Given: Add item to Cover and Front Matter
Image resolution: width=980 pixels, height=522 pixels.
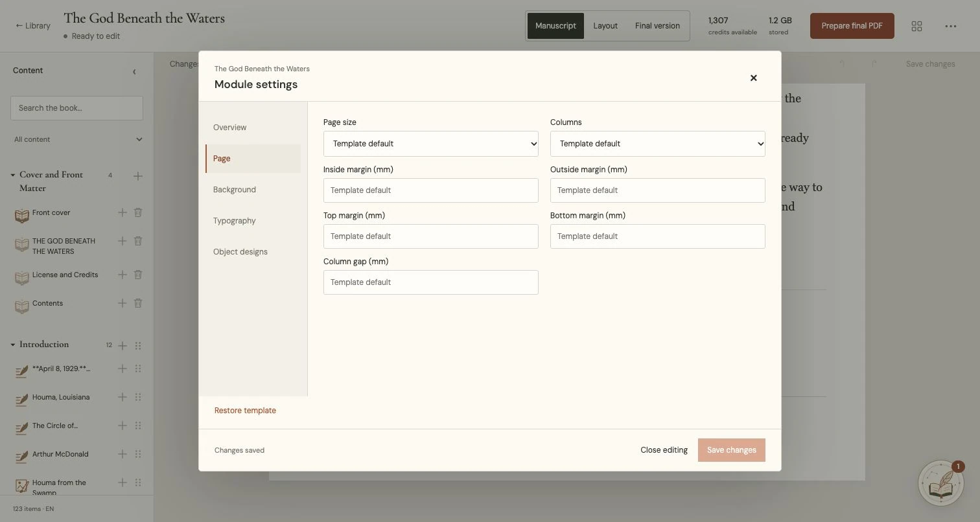Looking at the screenshot, I should tap(137, 176).
